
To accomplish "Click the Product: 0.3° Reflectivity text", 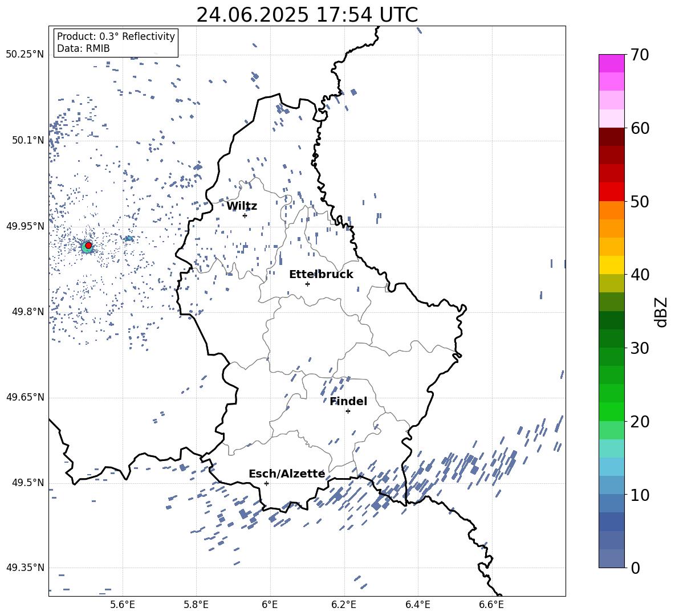I will (116, 36).
